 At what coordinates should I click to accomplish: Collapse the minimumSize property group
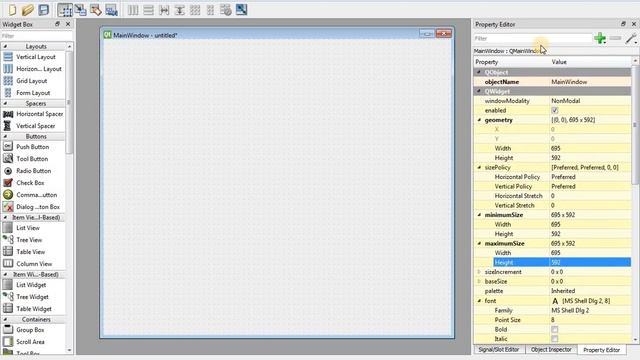pyautogui.click(x=480, y=215)
